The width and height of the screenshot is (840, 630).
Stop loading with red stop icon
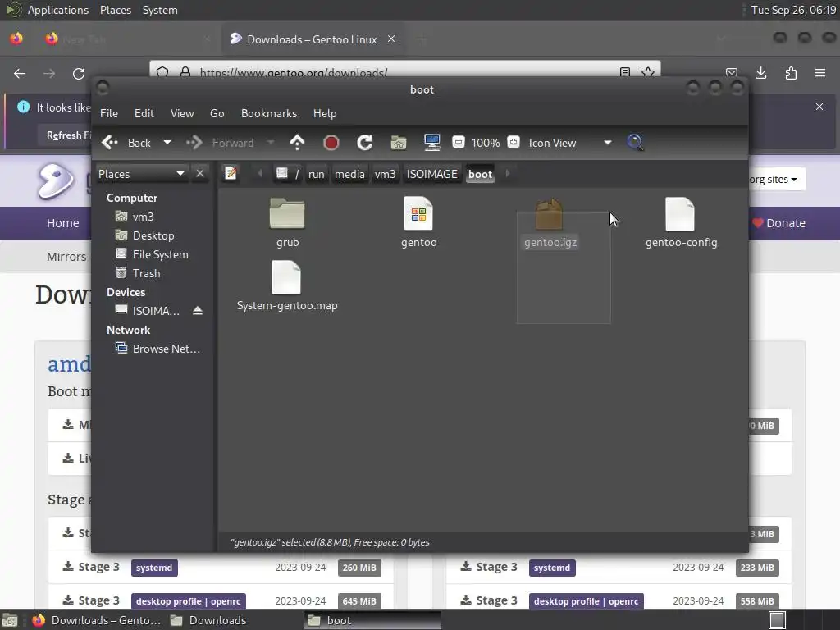pyautogui.click(x=331, y=143)
